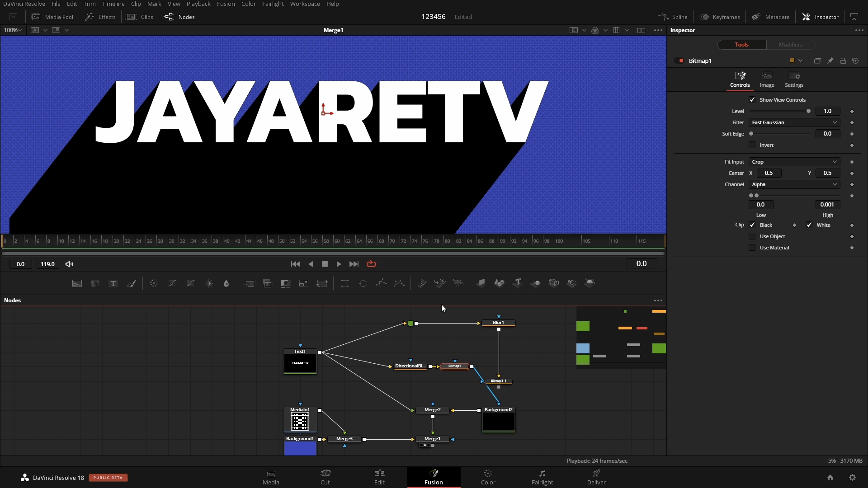868x488 pixels.
Task: Open the Channel dropdown set to Alpha
Action: [794, 184]
